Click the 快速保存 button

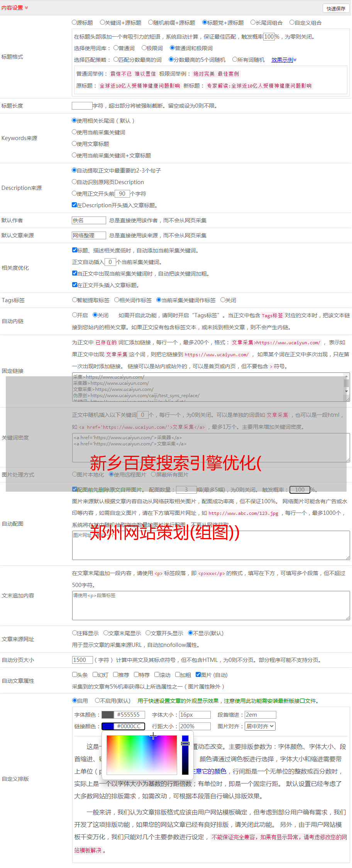(x=336, y=8)
